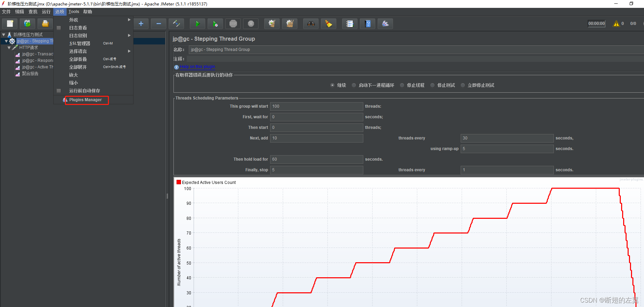Click the This group will start field
The height and width of the screenshot is (307, 644).
click(x=317, y=106)
